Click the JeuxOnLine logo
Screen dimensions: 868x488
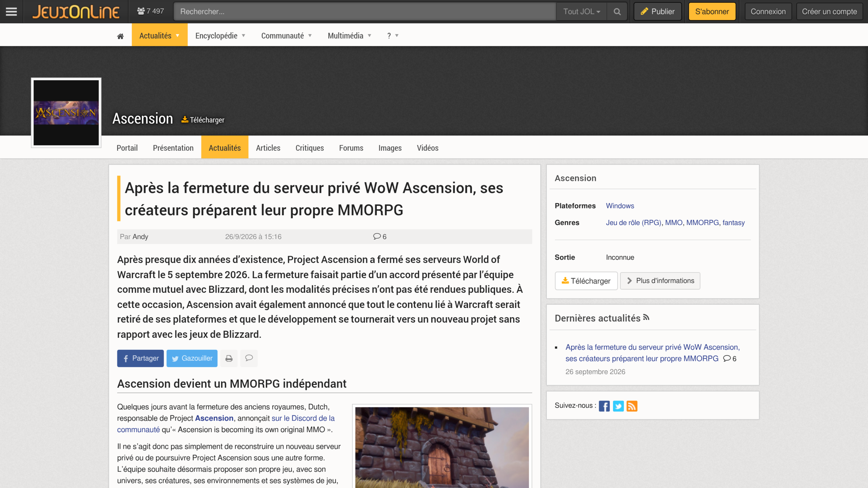coord(76,12)
